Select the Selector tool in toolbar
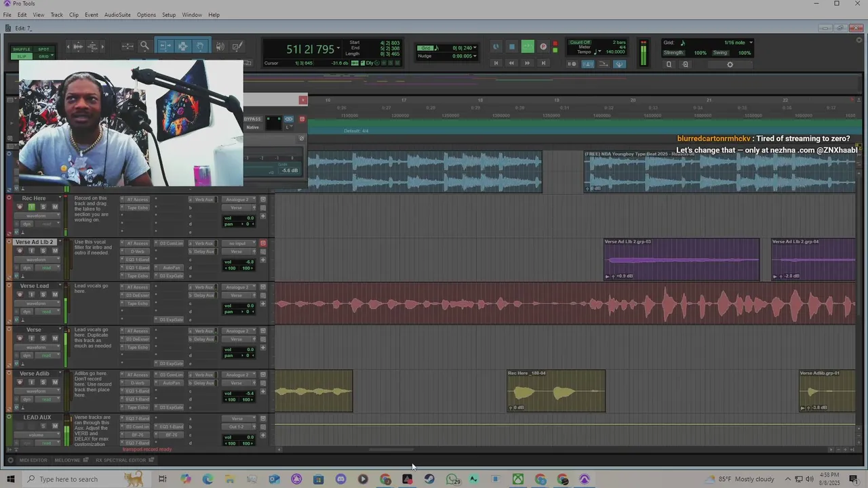 pos(182,46)
